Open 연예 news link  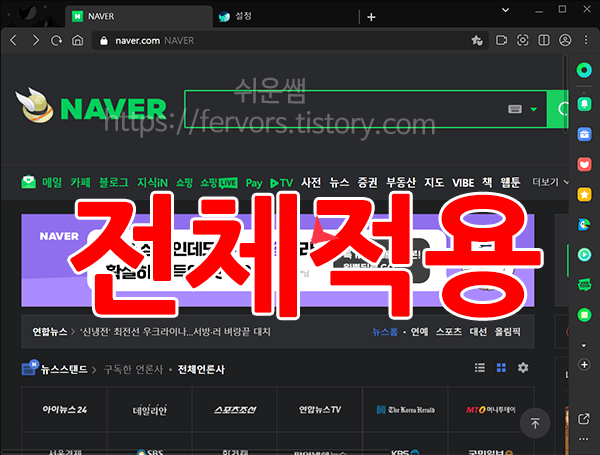point(419,331)
